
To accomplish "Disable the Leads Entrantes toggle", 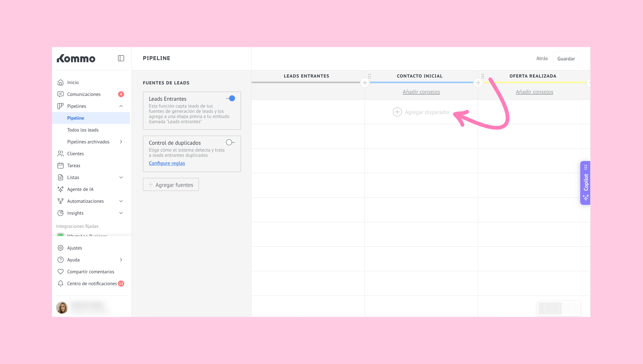I will pos(231,99).
